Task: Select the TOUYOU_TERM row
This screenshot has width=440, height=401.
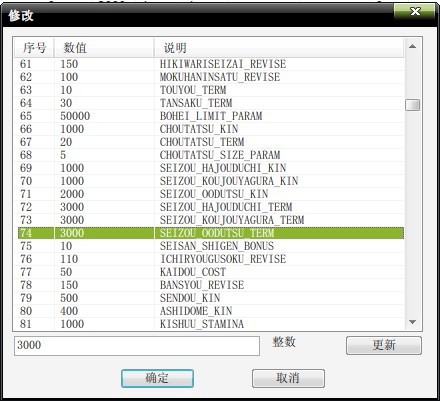Action: point(211,90)
